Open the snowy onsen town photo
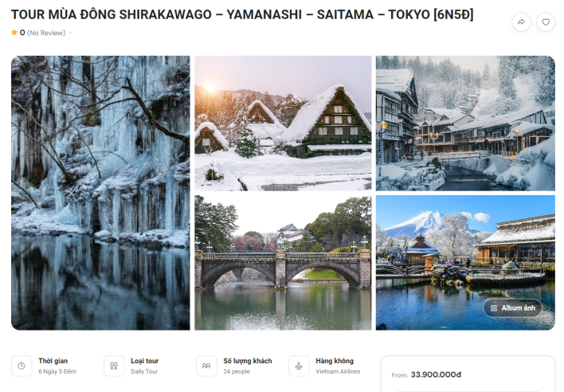 465,123
